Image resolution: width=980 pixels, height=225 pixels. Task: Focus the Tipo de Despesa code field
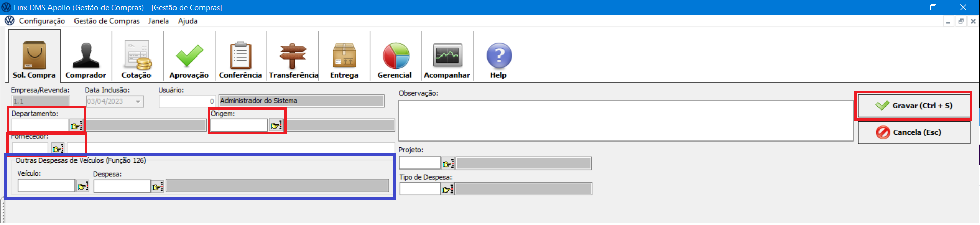(420, 189)
